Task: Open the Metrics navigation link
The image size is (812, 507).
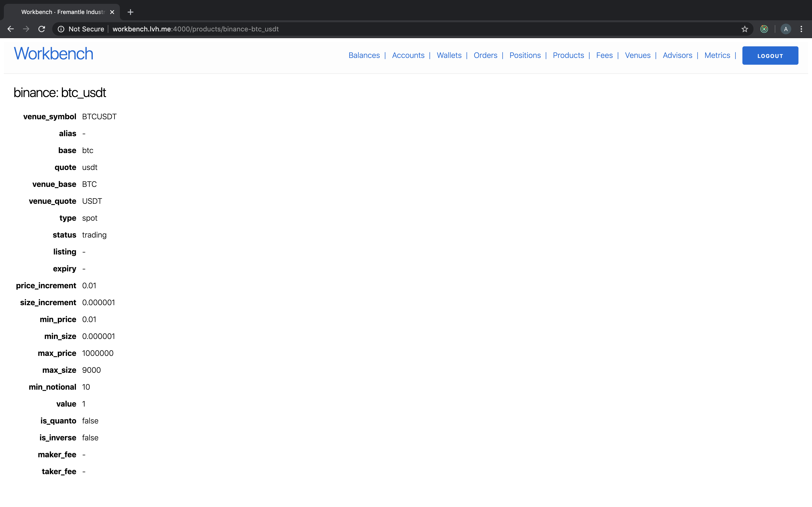Action: (717, 55)
